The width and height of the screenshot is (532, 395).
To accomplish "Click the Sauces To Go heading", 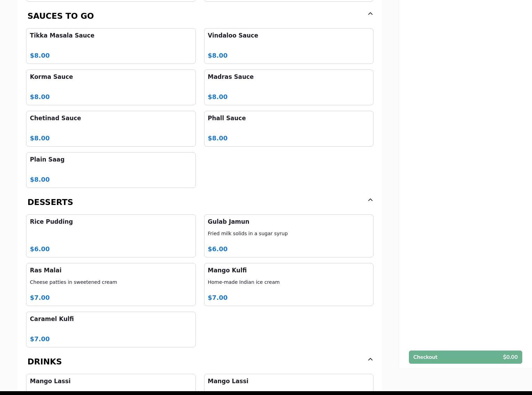I will click(61, 16).
